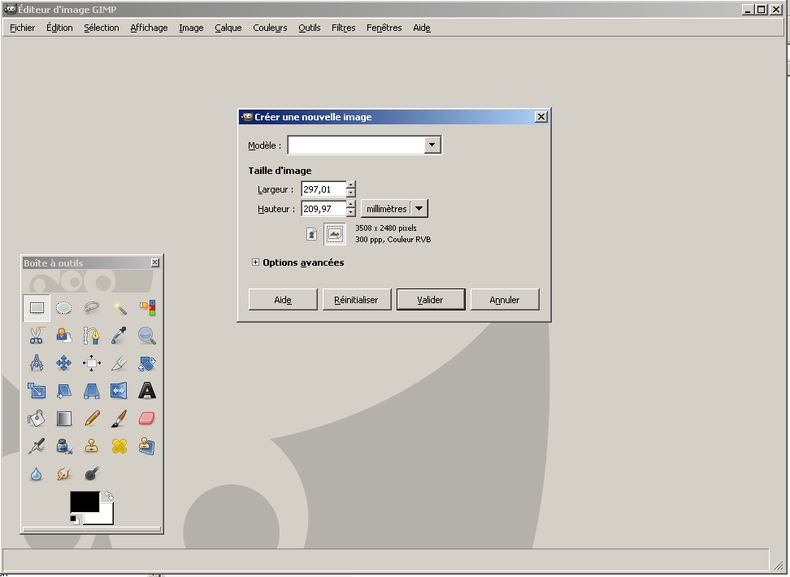Activate the Paintbrush tool
This screenshot has width=790, height=577.
(x=119, y=418)
